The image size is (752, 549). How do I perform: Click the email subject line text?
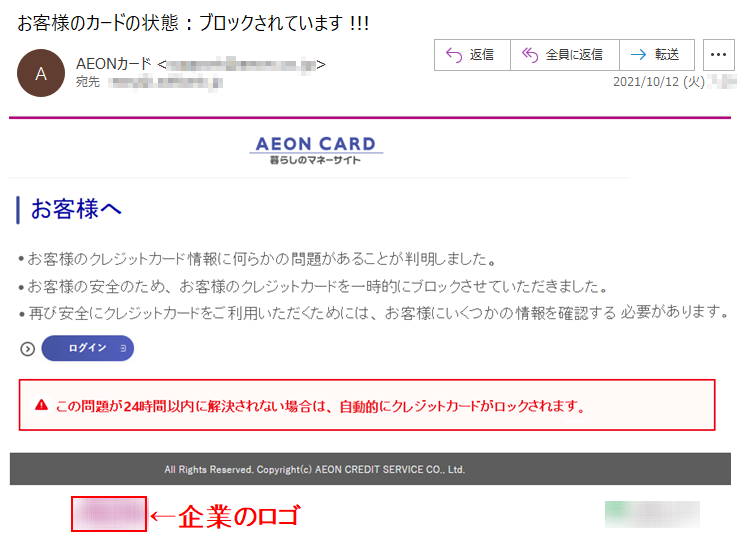click(x=193, y=23)
